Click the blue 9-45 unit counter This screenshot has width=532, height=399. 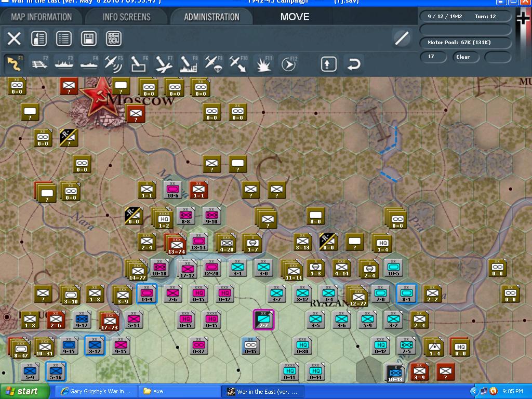pos(69,345)
